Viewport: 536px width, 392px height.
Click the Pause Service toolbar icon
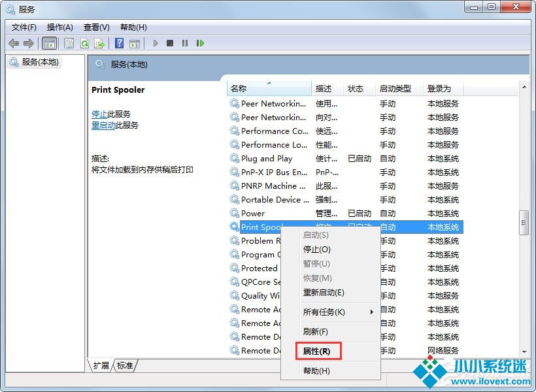coord(185,43)
